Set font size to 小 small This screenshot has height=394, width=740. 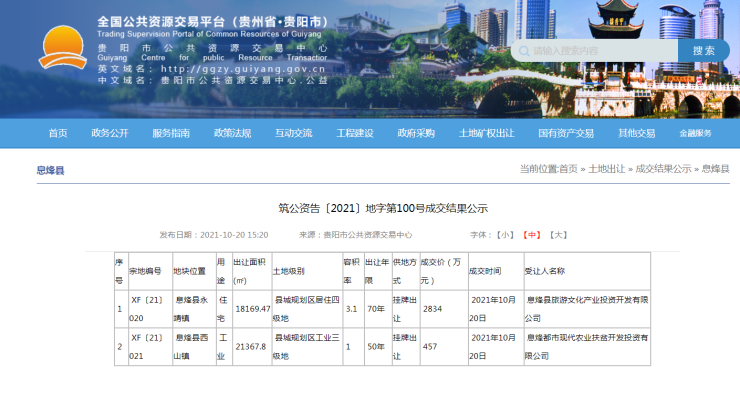pyautogui.click(x=505, y=235)
